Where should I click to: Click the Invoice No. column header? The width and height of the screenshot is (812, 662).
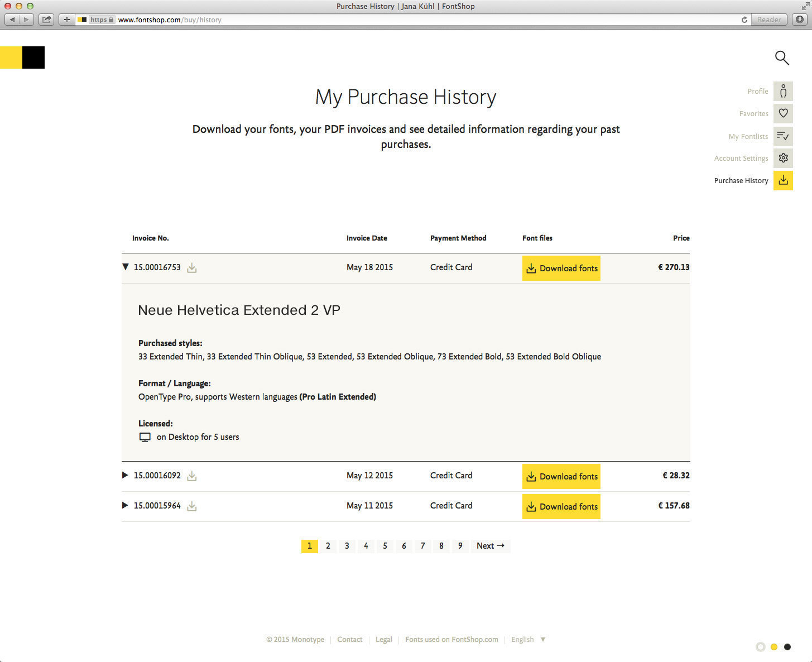pos(151,238)
